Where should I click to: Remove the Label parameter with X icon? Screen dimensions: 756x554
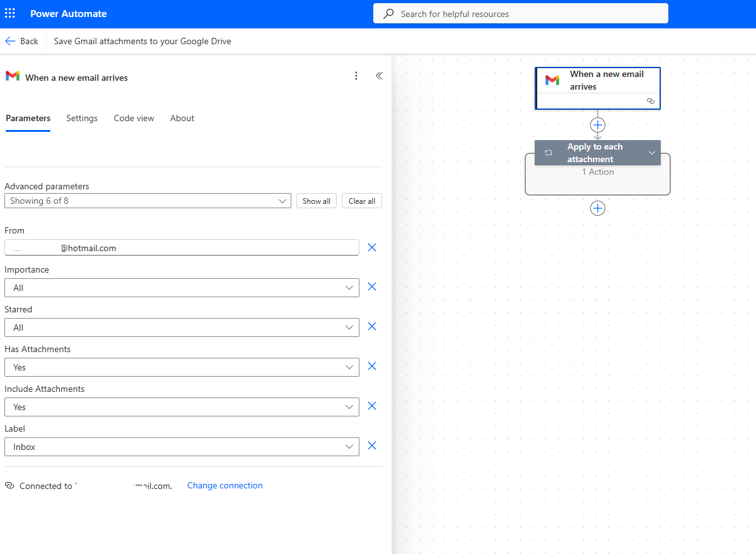point(372,446)
